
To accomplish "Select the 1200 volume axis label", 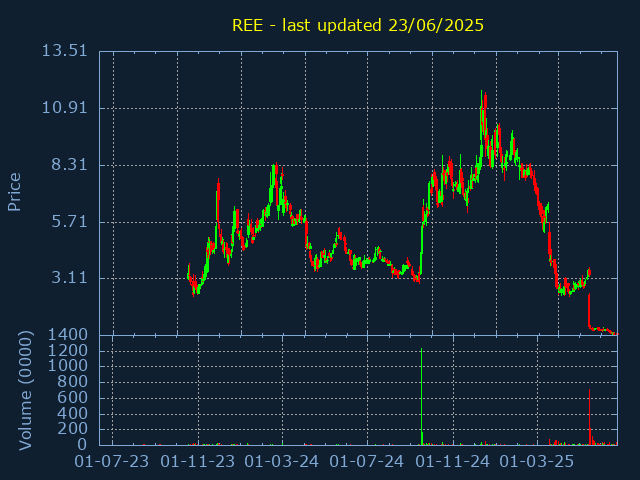I will click(x=68, y=351).
